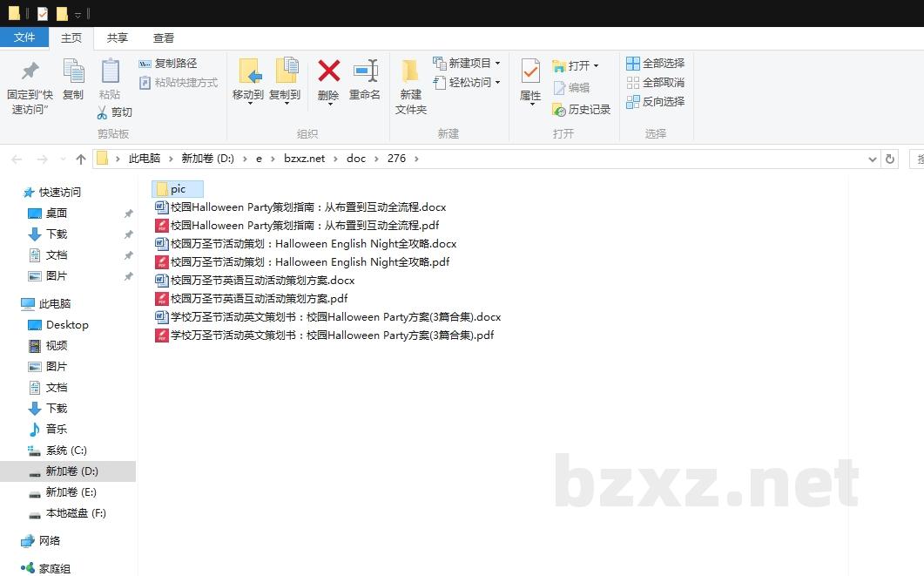Click the up-arrow parent folder button
The width and height of the screenshot is (924, 576).
(81, 159)
